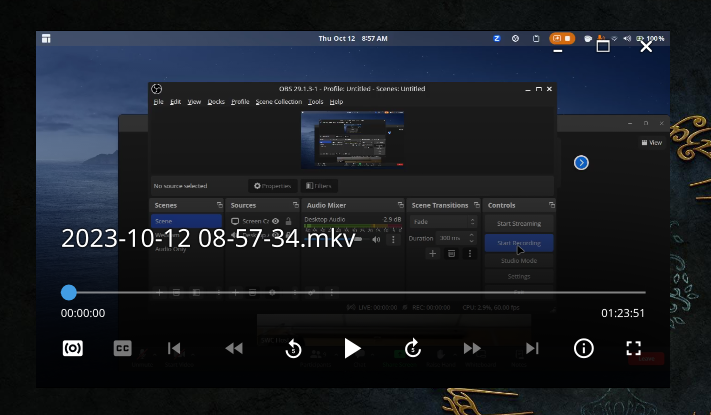Screen dimensions: 711x415
Task: Select the highlighted Scene entry in Scenes
Action: (186, 221)
